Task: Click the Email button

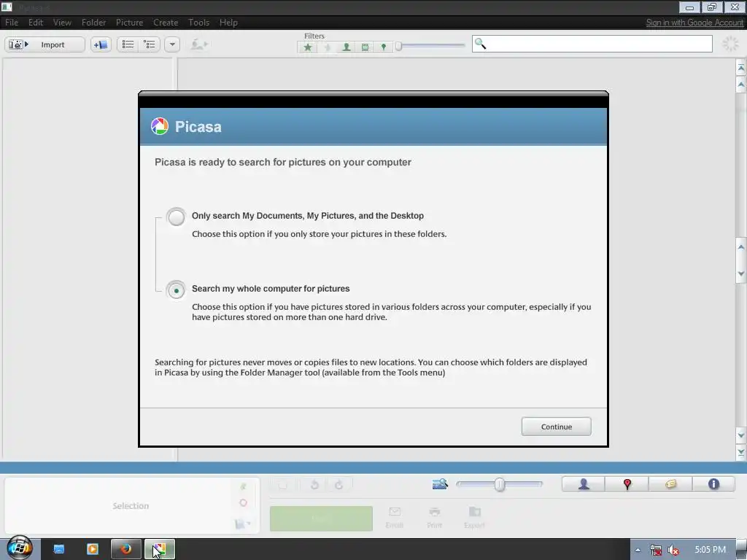Action: pos(395,517)
